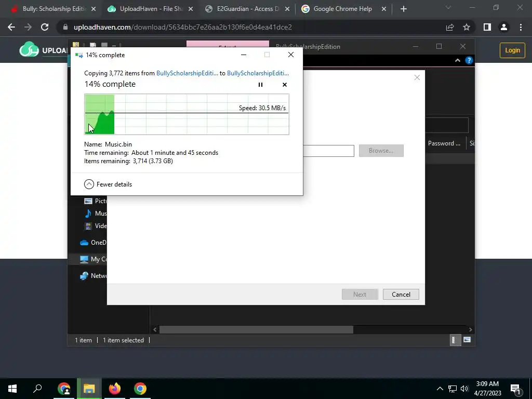532x399 pixels.
Task: Open volume control tray icon
Action: (464, 389)
